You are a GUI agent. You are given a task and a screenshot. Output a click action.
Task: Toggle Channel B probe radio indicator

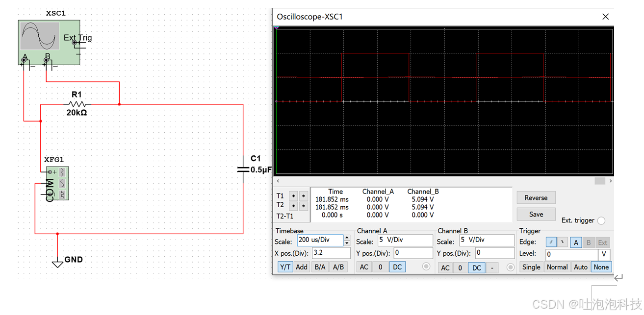pyautogui.click(x=511, y=267)
